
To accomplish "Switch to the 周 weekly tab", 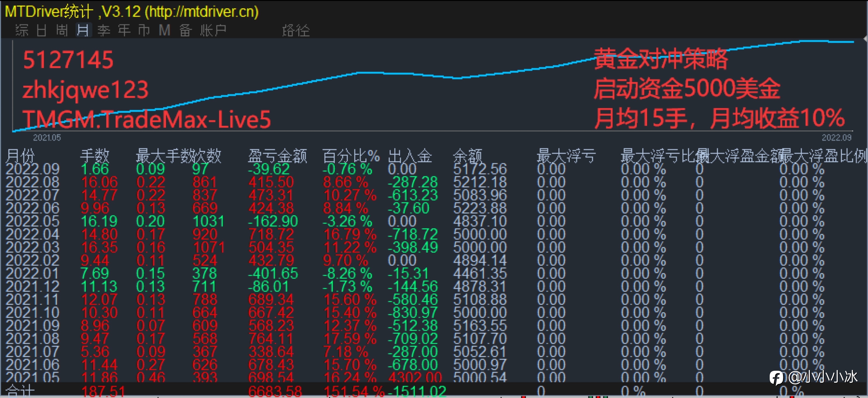I will point(62,30).
